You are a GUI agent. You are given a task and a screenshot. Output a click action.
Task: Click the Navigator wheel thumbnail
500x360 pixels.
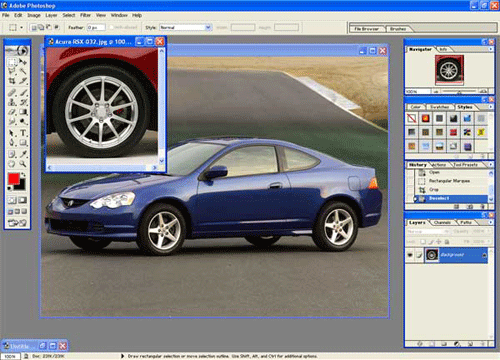pos(449,70)
